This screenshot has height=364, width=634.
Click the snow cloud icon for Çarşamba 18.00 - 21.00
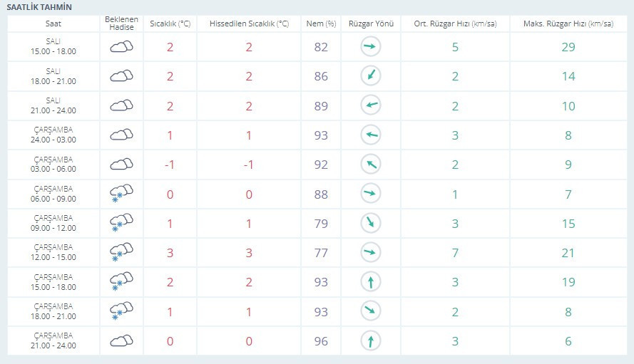(x=121, y=312)
